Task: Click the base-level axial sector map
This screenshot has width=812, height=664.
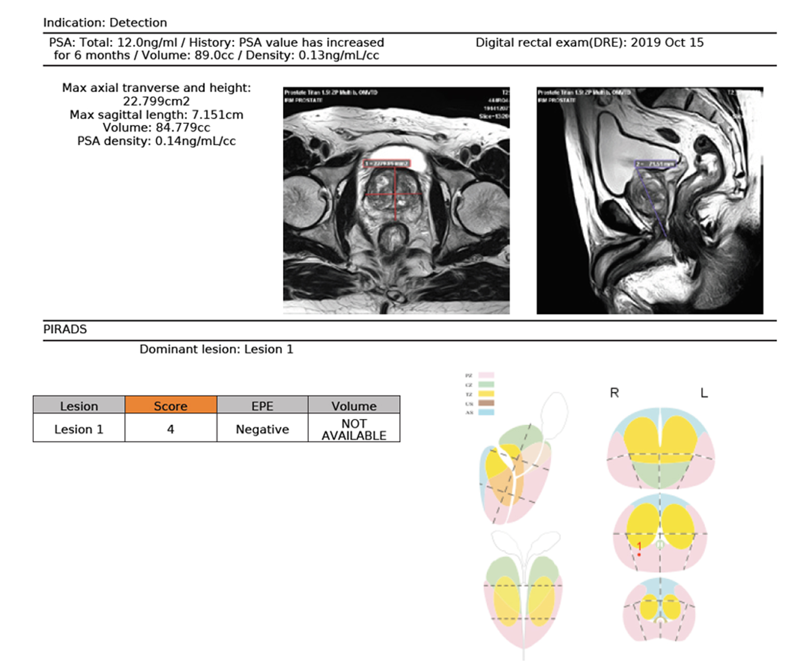Action: 660,448
